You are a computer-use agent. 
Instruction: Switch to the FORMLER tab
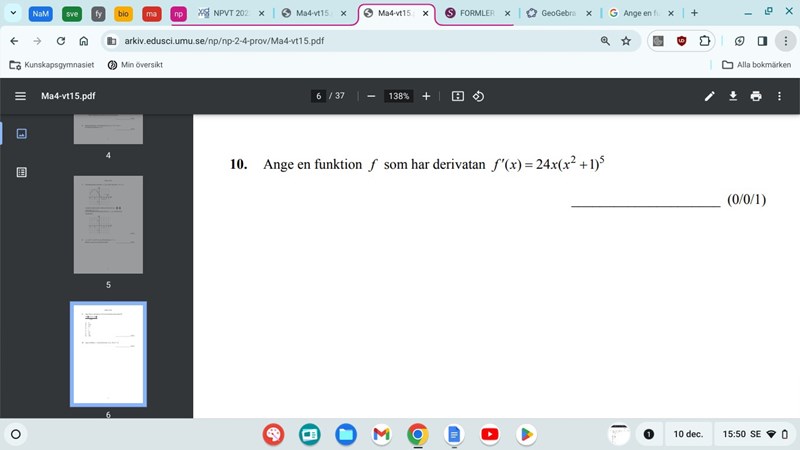pyautogui.click(x=477, y=13)
